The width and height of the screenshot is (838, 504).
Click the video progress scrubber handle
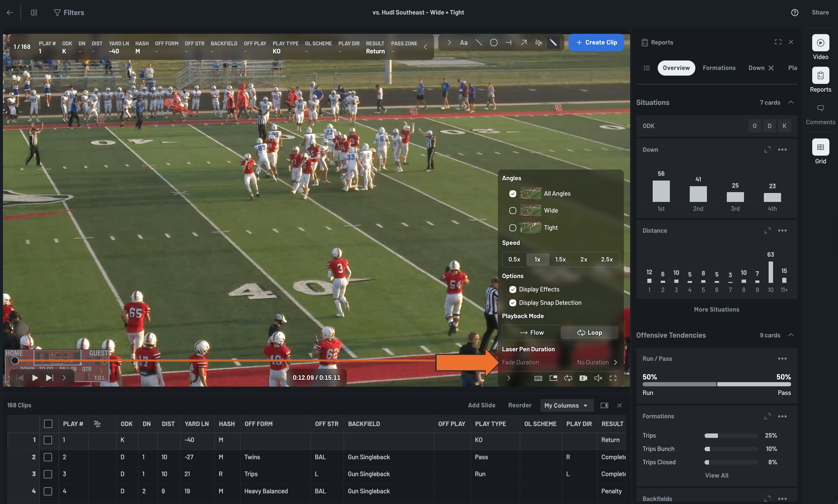(15, 360)
